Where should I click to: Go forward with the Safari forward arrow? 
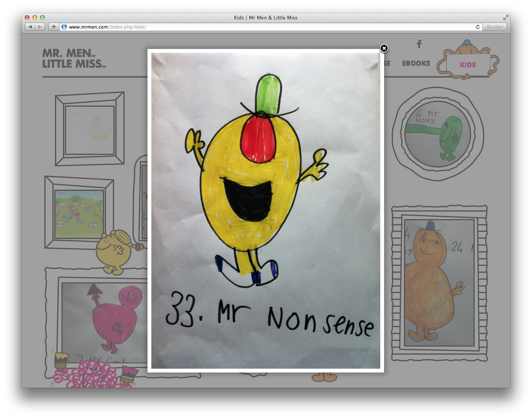(40, 27)
